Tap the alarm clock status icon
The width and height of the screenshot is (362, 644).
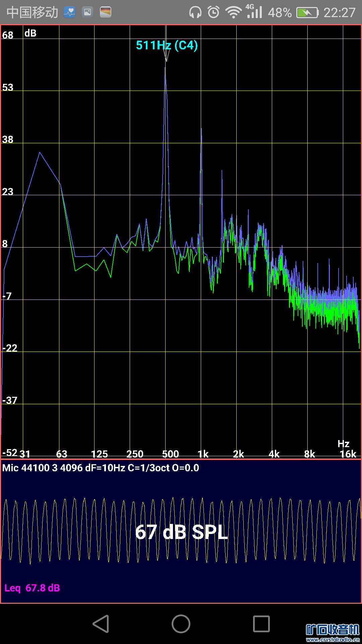click(x=214, y=12)
